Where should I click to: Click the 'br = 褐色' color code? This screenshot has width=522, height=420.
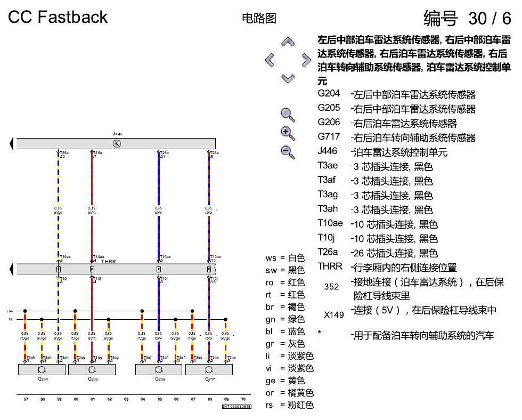(x=286, y=307)
